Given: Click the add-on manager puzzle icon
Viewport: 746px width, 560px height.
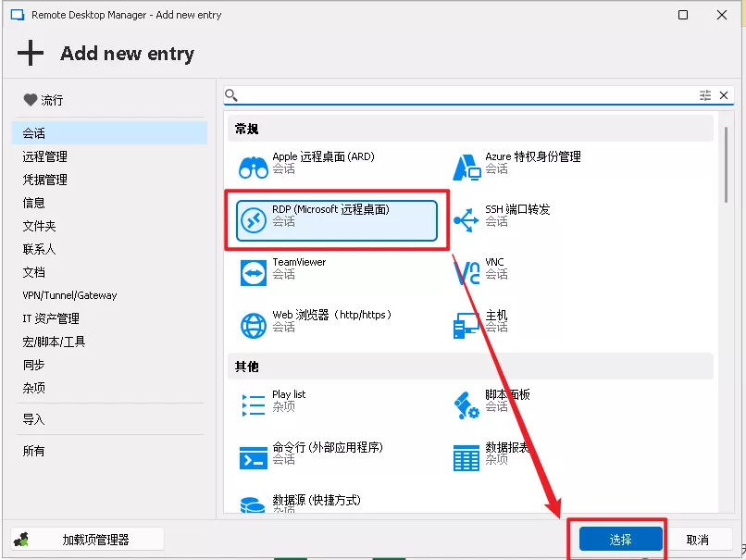Looking at the screenshot, I should 21,540.
